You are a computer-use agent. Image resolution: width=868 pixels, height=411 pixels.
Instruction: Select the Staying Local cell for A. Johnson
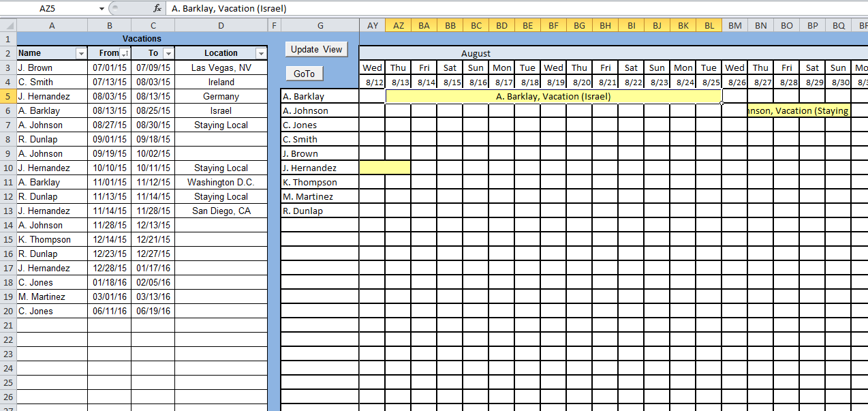221,125
